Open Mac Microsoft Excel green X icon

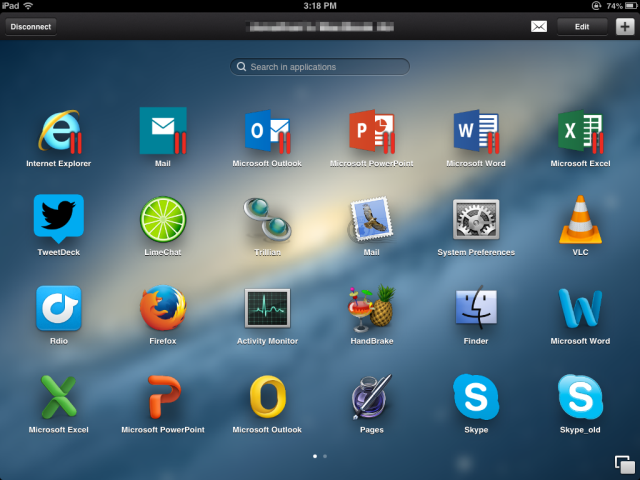point(59,397)
